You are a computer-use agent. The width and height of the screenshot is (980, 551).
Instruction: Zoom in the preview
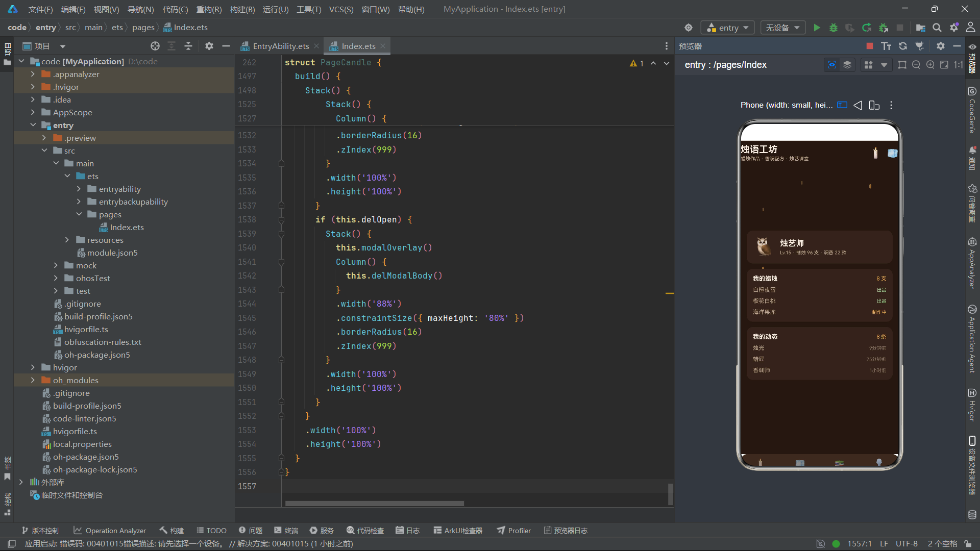[x=930, y=65]
